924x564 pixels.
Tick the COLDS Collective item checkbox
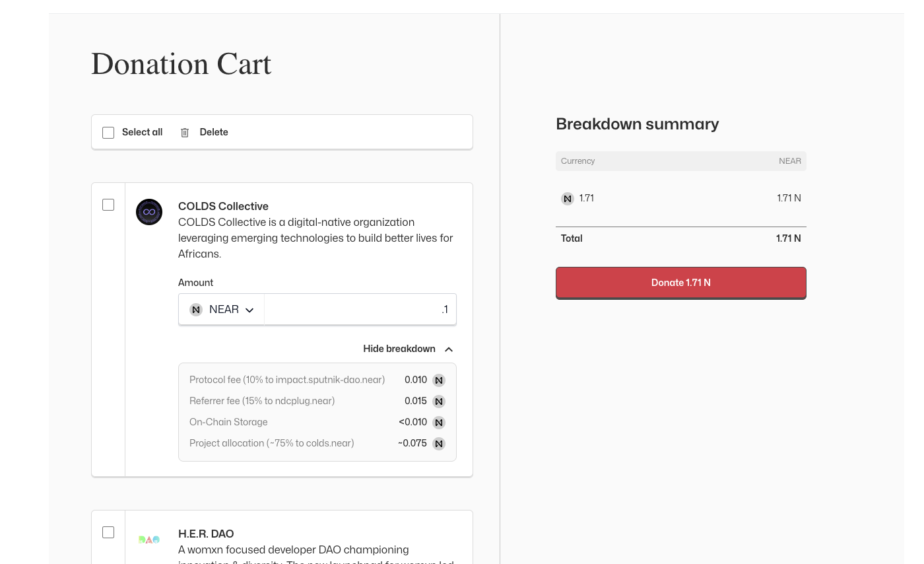point(108,205)
